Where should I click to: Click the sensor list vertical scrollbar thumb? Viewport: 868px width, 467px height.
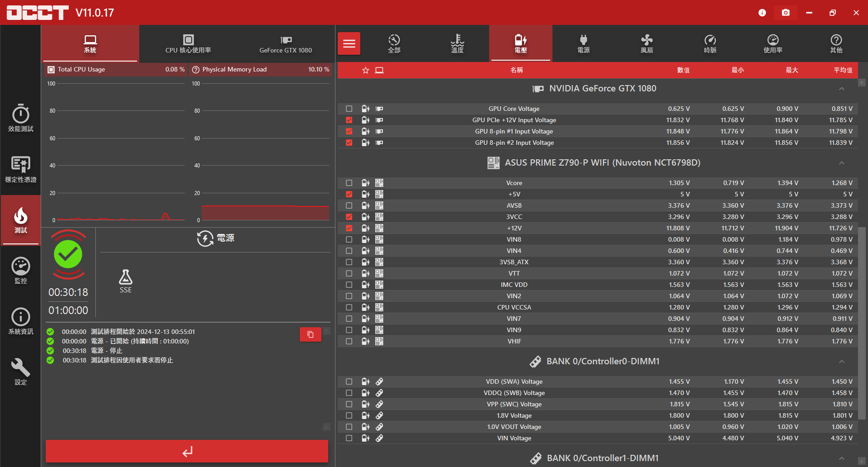tap(862, 323)
